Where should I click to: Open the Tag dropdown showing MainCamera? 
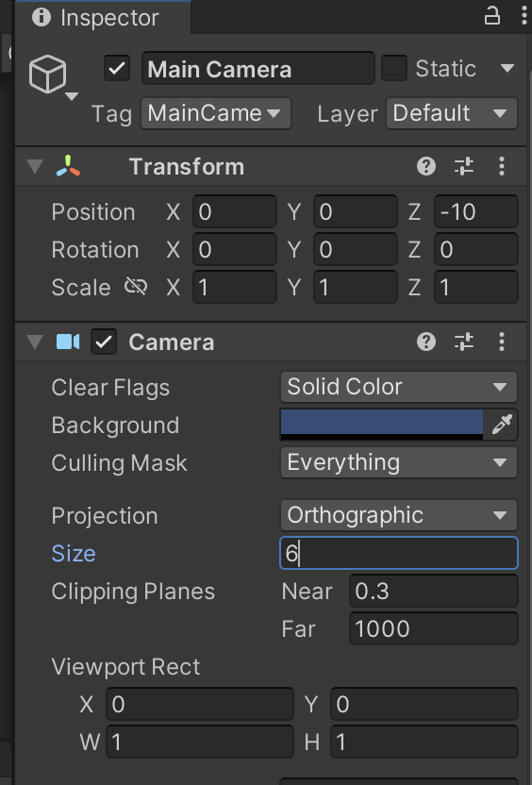point(216,113)
